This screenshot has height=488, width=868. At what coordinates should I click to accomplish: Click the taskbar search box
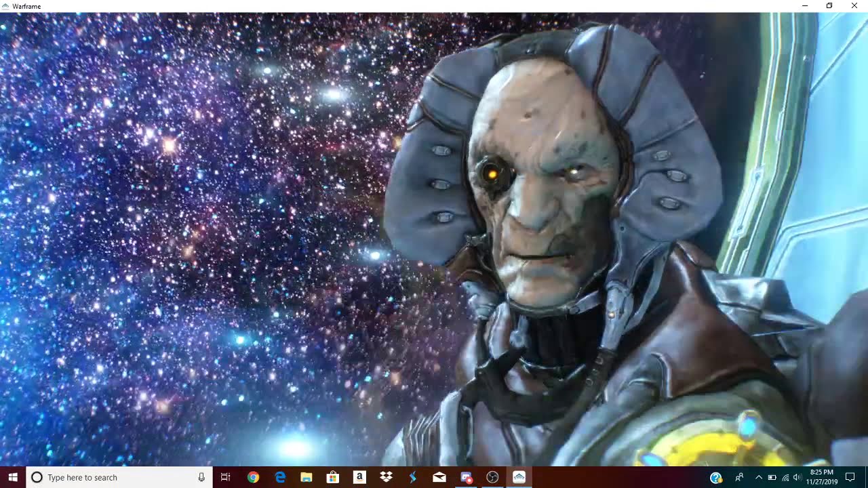[119, 477]
